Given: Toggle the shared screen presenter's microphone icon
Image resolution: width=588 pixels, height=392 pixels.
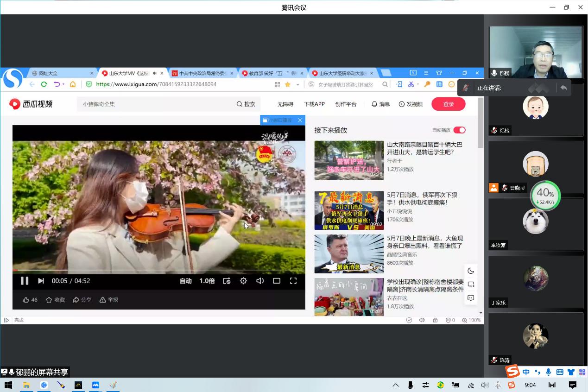Looking at the screenshot, I should click(x=11, y=372).
